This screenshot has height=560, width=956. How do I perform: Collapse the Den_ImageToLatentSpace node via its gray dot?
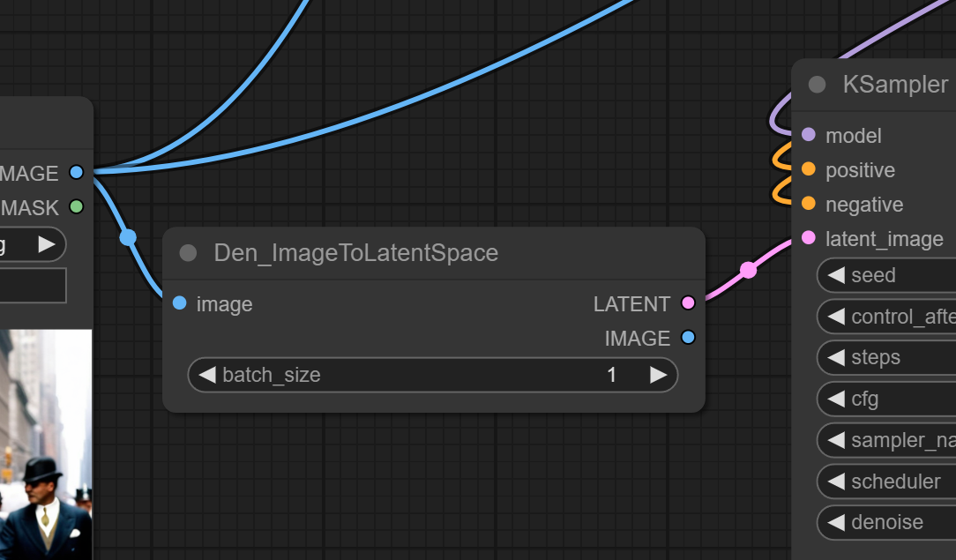189,253
